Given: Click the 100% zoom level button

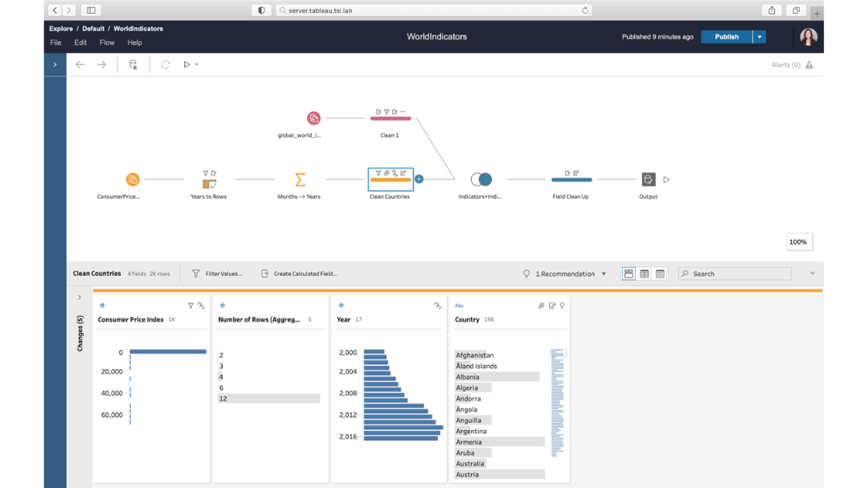Looking at the screenshot, I should (798, 242).
